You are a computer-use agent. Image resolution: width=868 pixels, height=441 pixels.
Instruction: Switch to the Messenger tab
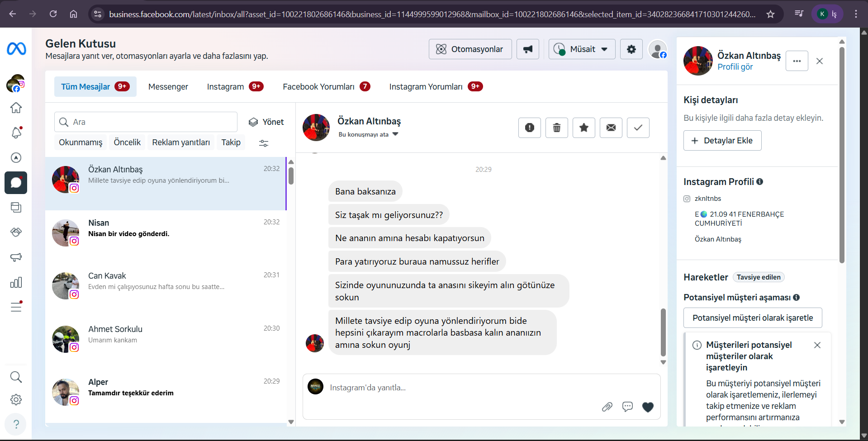coord(168,86)
